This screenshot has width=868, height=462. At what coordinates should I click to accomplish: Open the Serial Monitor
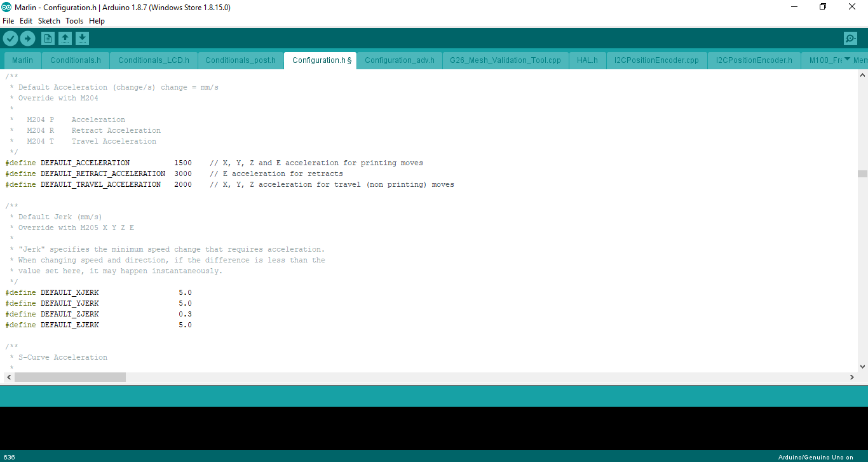coord(850,38)
